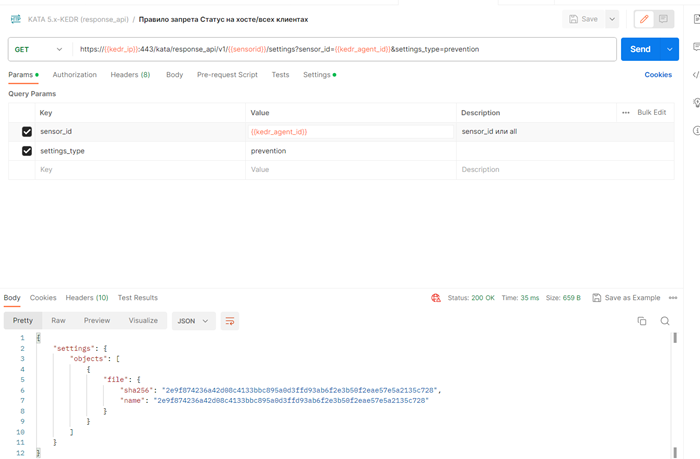Switch to the Authorization tab
The image size is (700, 459).
pos(74,75)
